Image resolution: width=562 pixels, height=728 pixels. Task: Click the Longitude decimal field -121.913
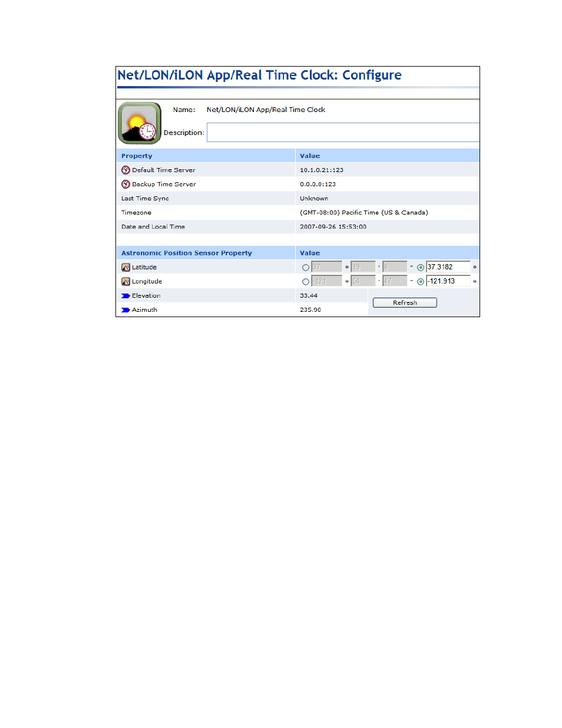pos(448,281)
